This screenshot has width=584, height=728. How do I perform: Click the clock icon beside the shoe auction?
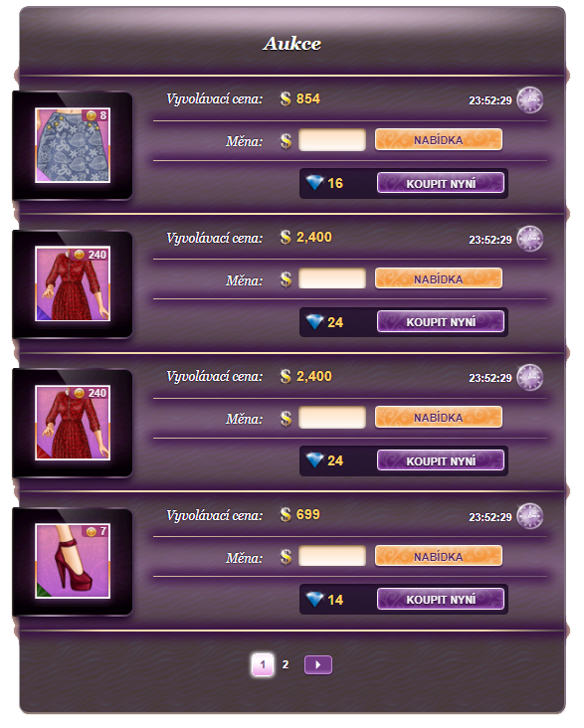pyautogui.click(x=530, y=516)
